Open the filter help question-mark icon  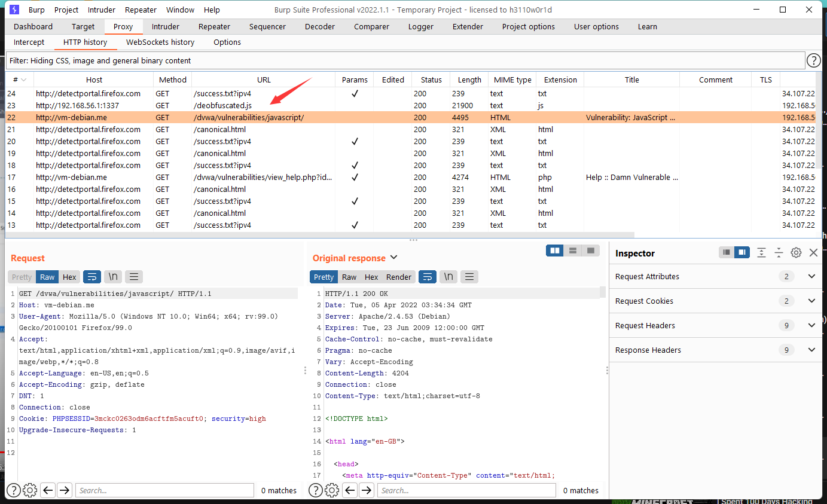[813, 60]
